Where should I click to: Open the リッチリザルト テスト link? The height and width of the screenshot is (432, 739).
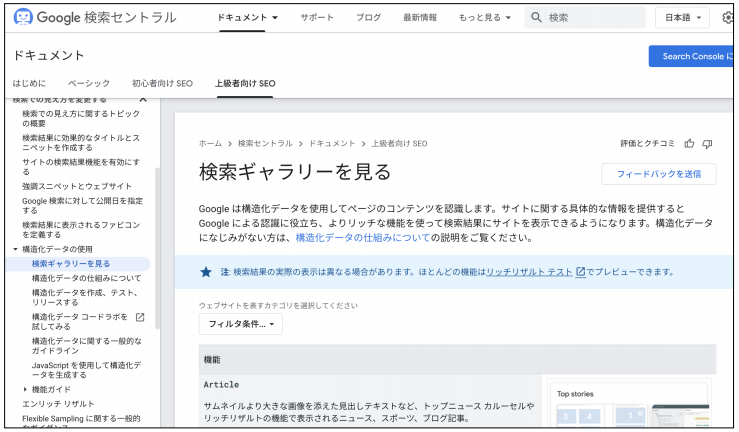529,272
